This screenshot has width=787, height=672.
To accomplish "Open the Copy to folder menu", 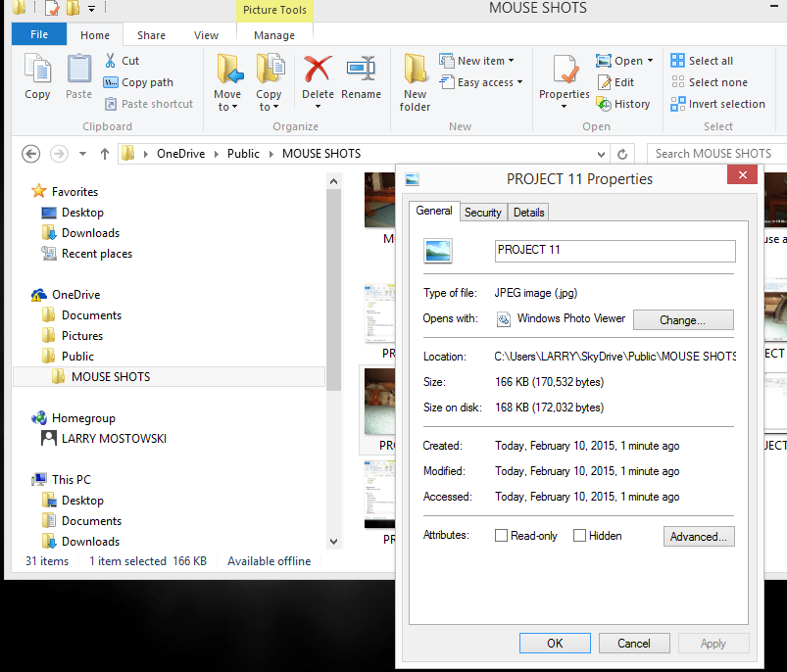I will pyautogui.click(x=269, y=82).
